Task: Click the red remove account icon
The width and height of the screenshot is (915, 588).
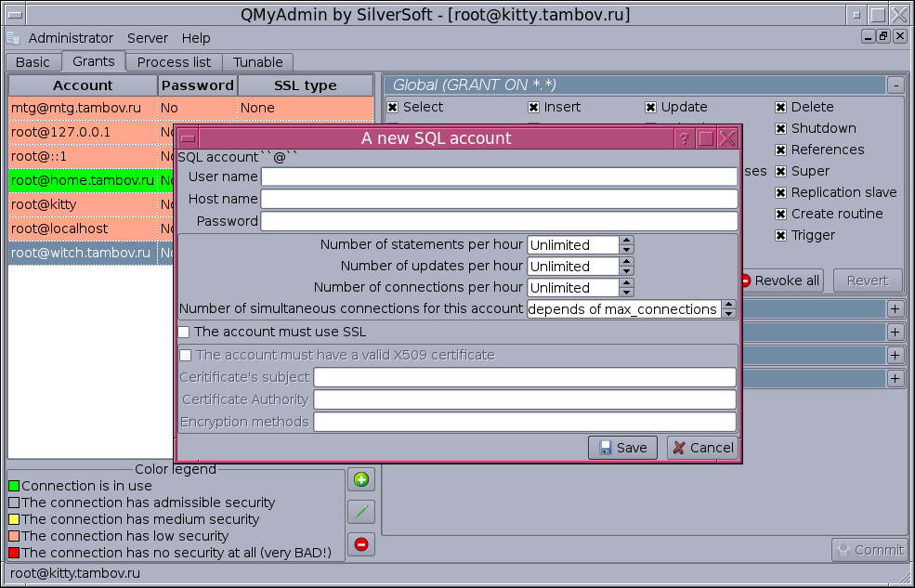Action: [361, 544]
